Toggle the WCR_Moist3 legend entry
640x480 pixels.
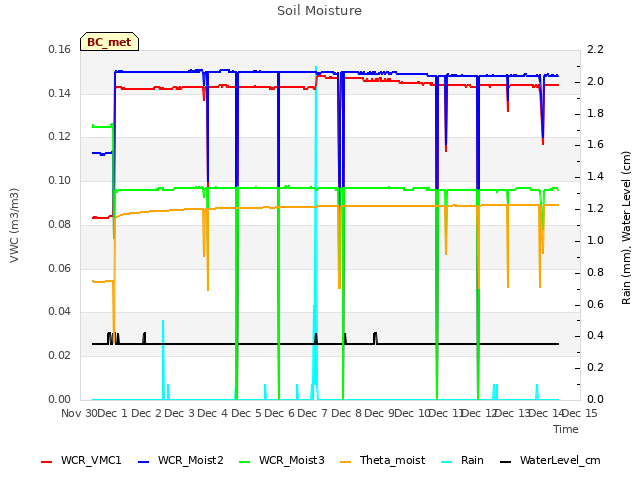[x=282, y=461]
